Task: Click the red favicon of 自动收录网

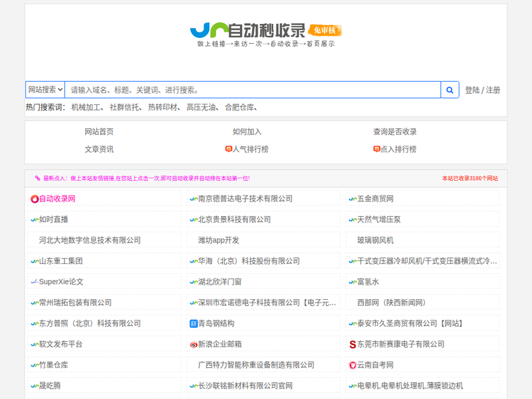Action: 35,199
